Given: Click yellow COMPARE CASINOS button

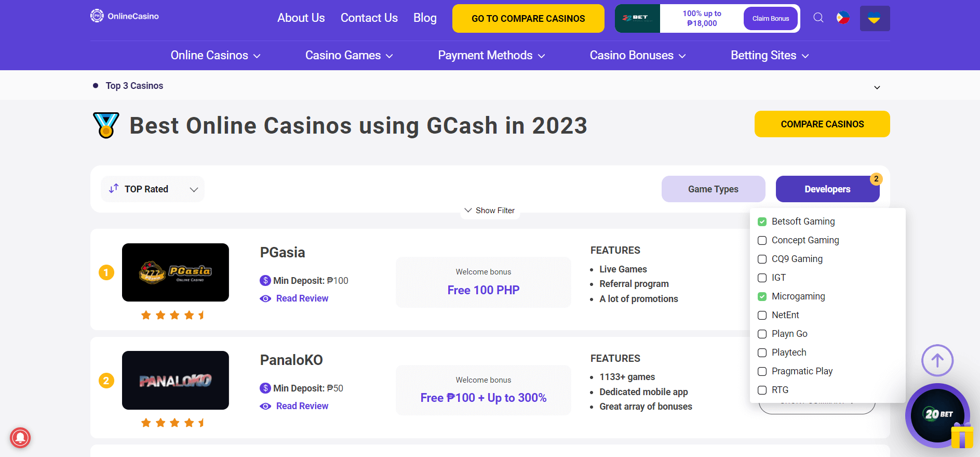Looking at the screenshot, I should tap(822, 124).
